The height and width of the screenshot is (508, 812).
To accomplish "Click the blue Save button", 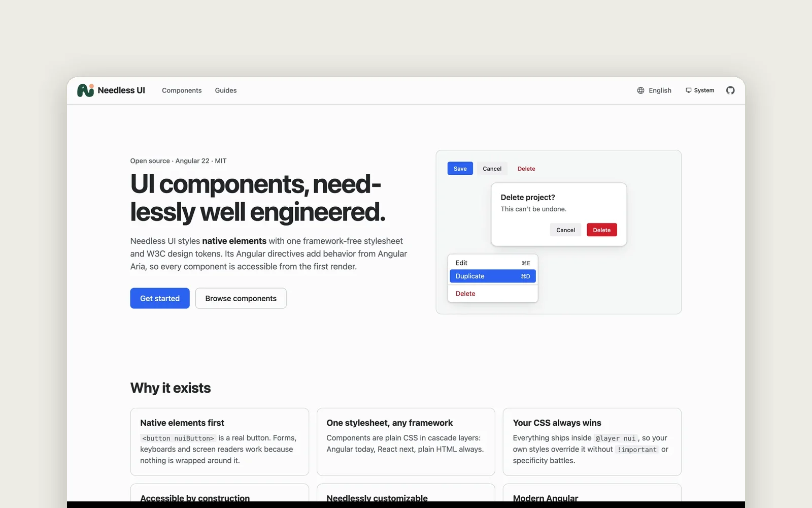I will 460,169.
